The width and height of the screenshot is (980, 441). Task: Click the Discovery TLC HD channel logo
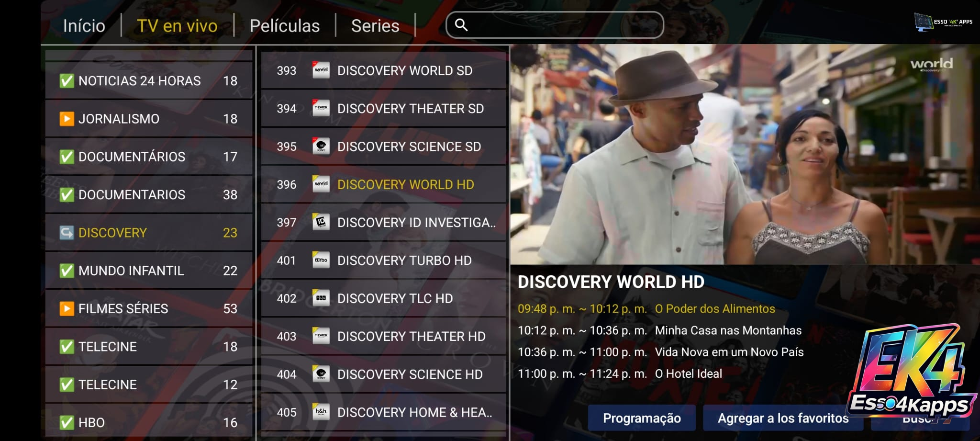[321, 298]
